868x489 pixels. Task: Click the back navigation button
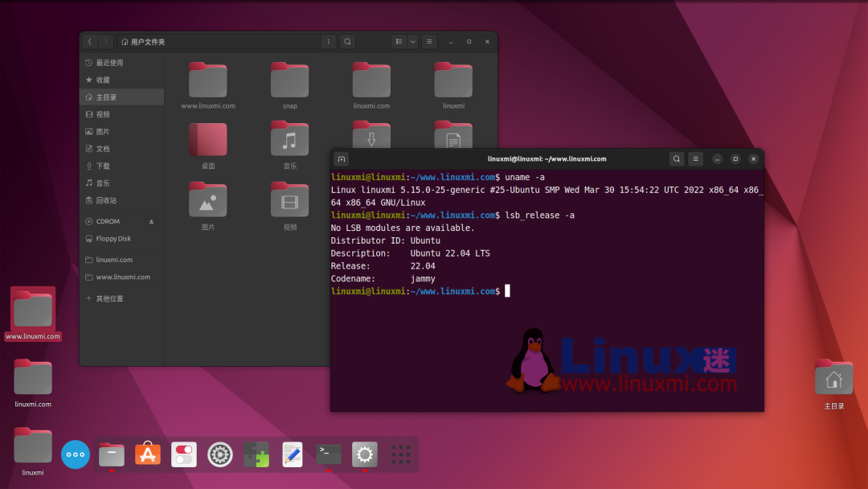(90, 41)
